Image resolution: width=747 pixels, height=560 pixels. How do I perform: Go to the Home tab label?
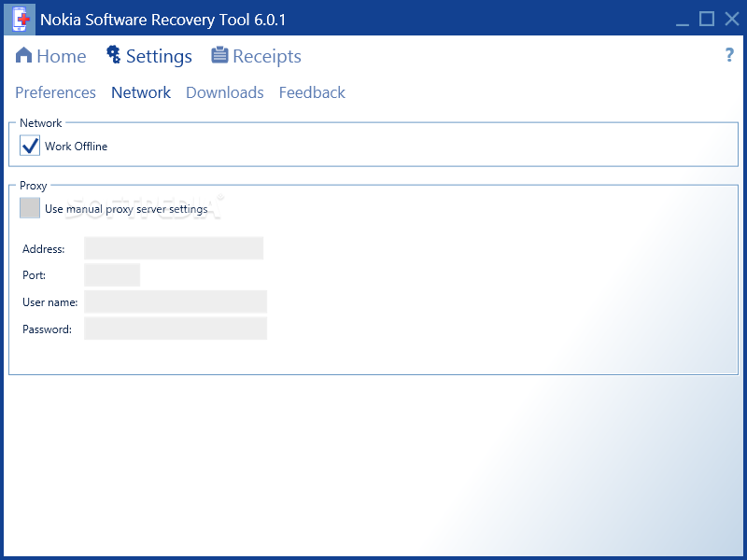[x=62, y=56]
